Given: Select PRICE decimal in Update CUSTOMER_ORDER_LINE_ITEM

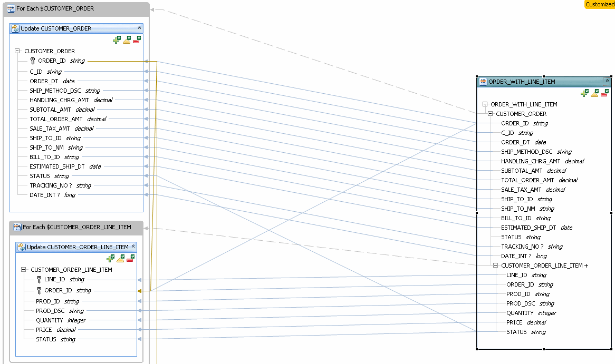Looking at the screenshot, I should [56, 330].
